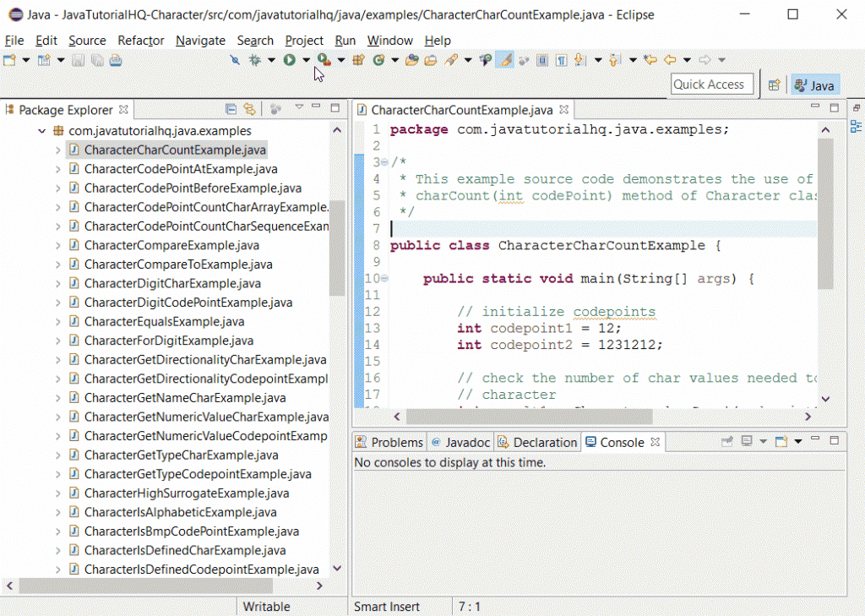Open the Source menu
Image resolution: width=865 pixels, height=616 pixels.
point(87,41)
